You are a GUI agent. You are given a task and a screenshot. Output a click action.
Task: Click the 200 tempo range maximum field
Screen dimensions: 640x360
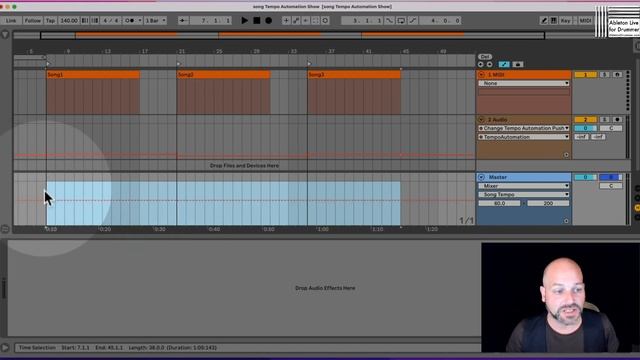point(548,203)
